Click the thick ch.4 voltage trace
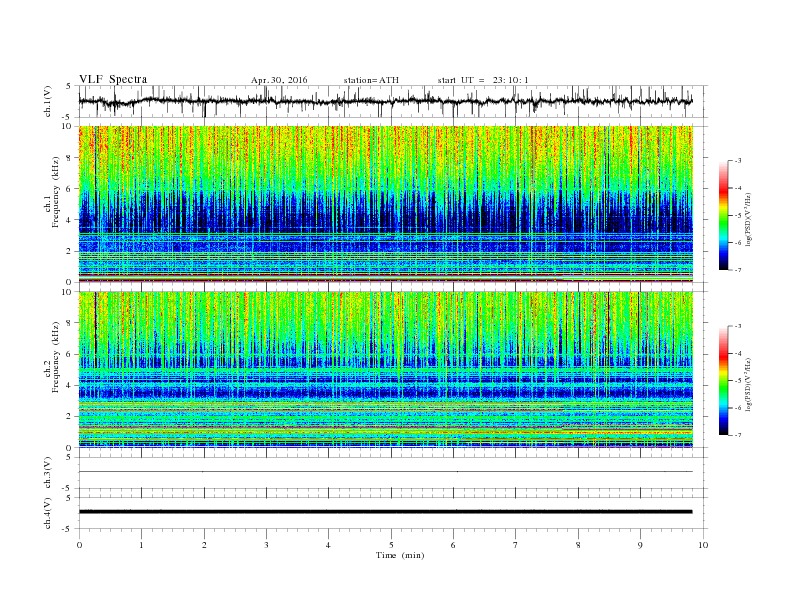 pos(386,512)
